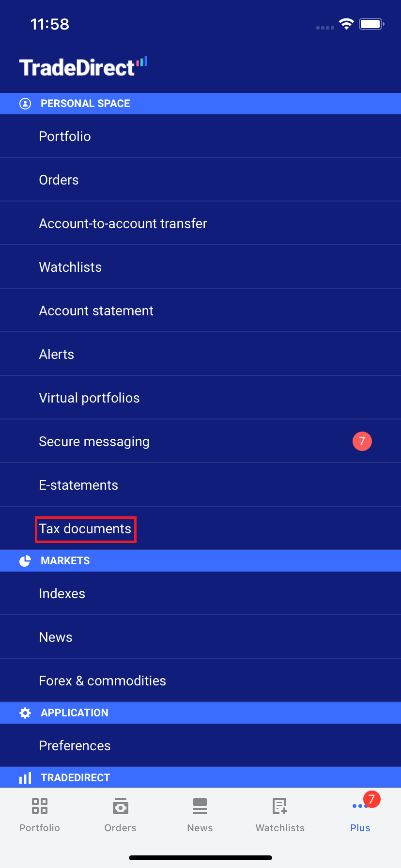Go to E-statements
The width and height of the screenshot is (401, 868).
coord(78,485)
